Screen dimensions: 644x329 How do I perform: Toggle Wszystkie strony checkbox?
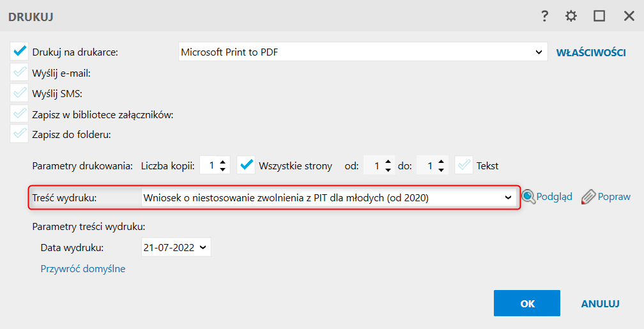coord(246,165)
